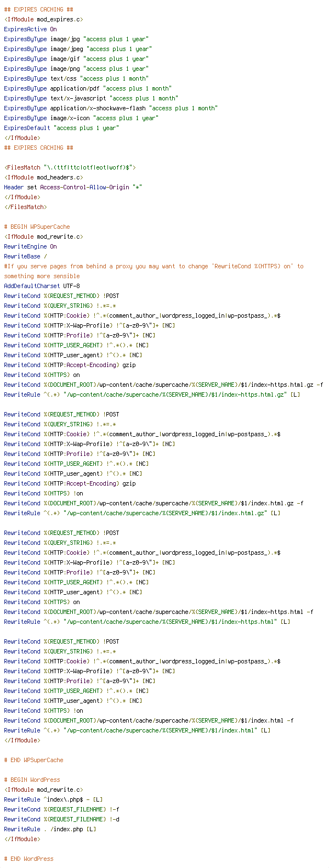Click the '# BEGIN WPSuperCache' comment

(x=37, y=227)
